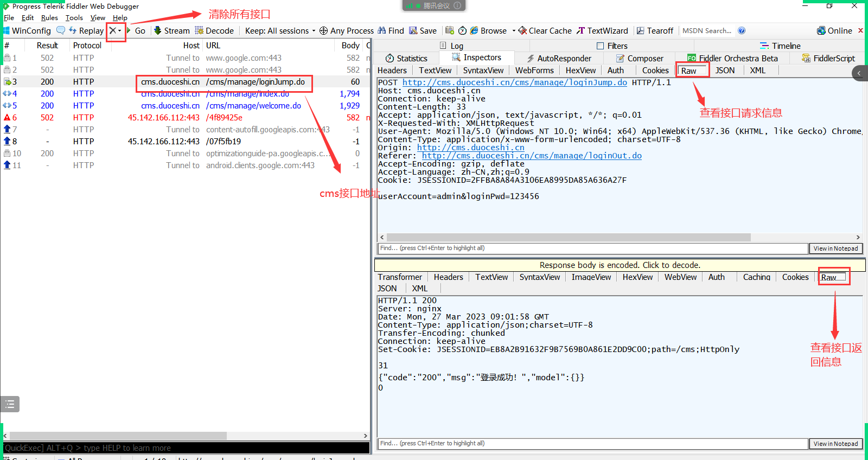868x460 pixels.
Task: Click the timer stopwatch icon
Action: tap(463, 30)
